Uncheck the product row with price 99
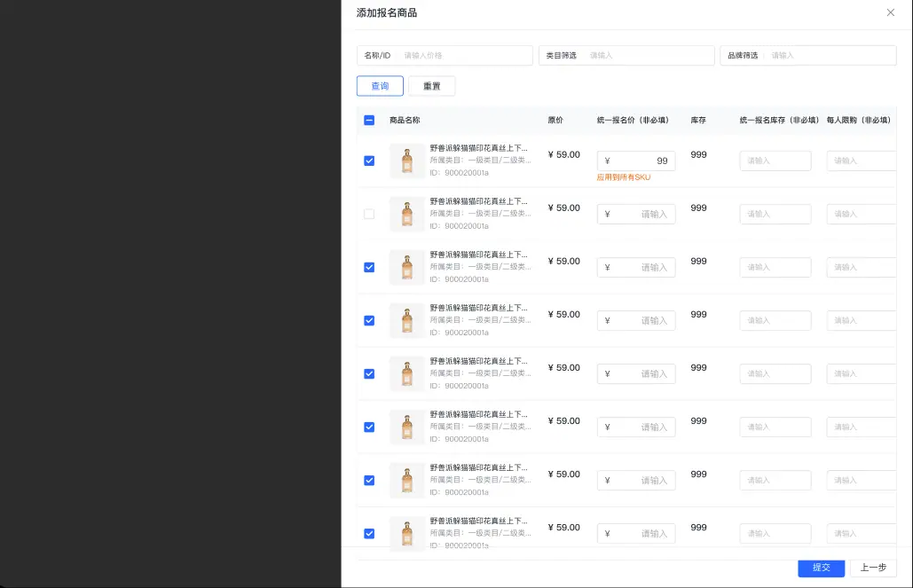The image size is (913, 588). (369, 161)
